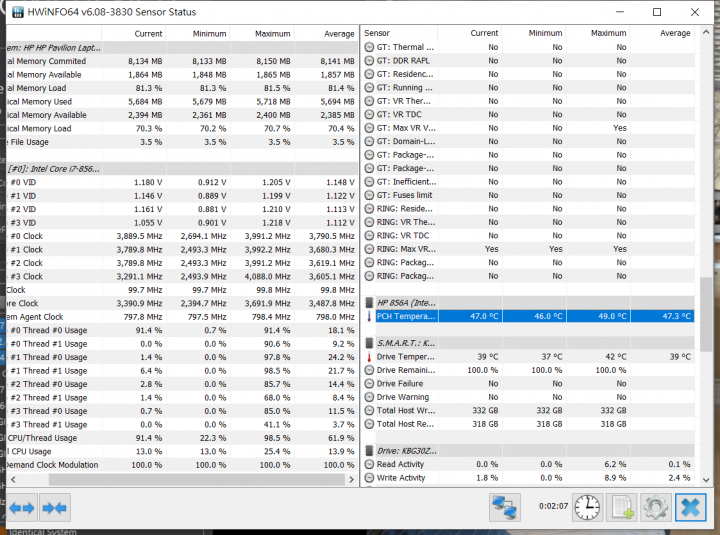Click the S.M.A.R.T. drive group icon
The width and height of the screenshot is (720, 535).
(x=369, y=343)
